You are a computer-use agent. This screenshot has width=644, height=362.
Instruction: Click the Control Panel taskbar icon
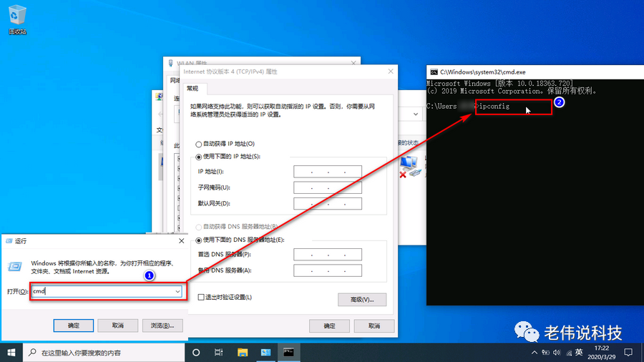click(265, 353)
